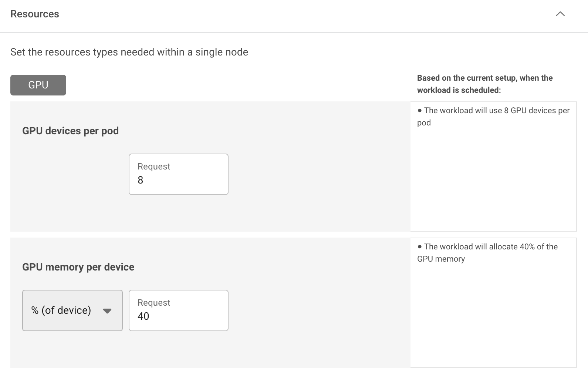Click the GPU devices summary panel

pos(493,167)
